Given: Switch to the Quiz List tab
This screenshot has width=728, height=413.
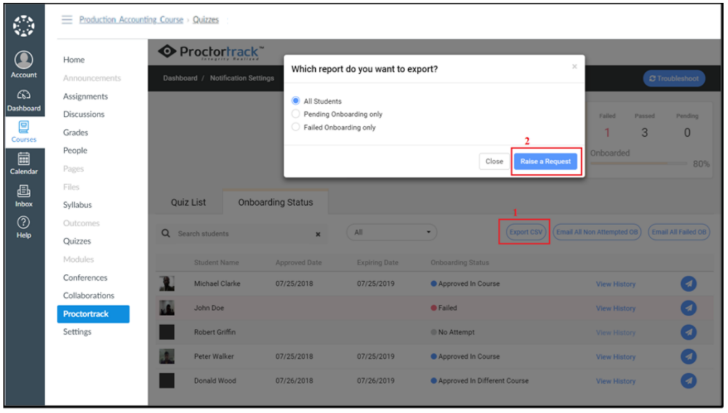Looking at the screenshot, I should [x=188, y=202].
